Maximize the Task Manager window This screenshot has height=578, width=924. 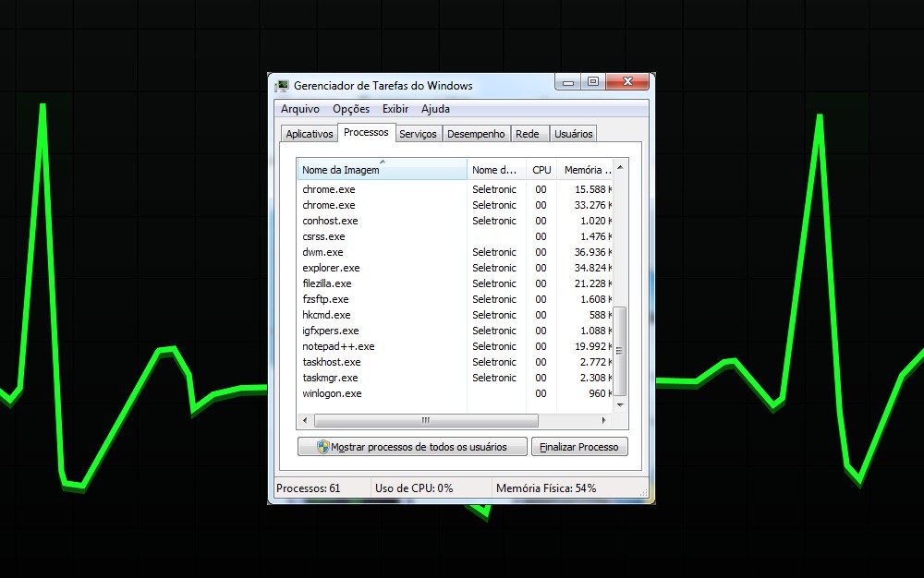pos(593,82)
